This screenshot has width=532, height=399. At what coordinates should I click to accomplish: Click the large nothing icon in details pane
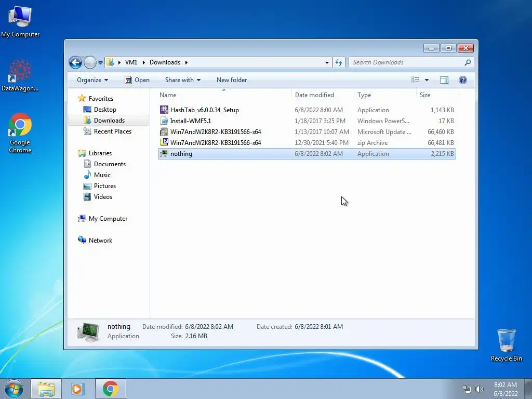pyautogui.click(x=88, y=331)
